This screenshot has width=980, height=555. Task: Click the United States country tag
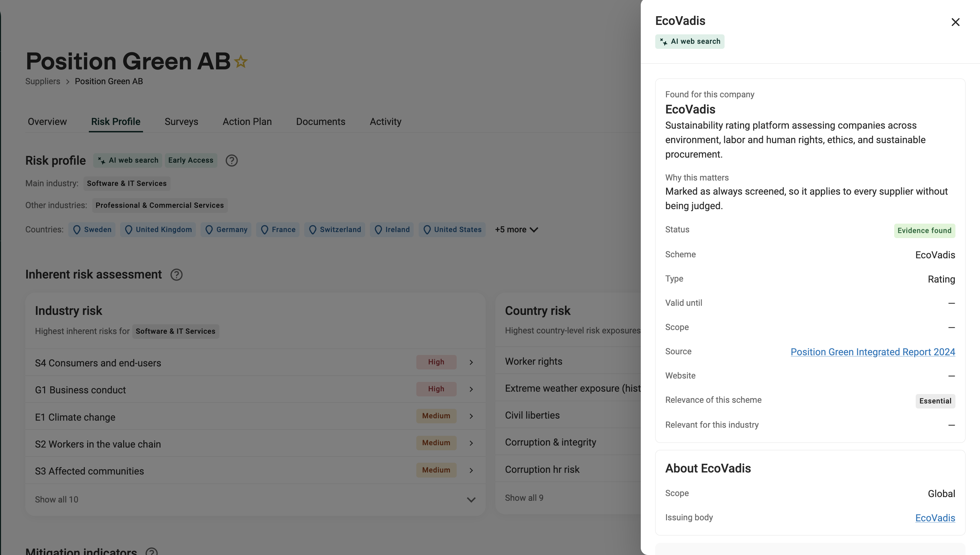(x=452, y=230)
